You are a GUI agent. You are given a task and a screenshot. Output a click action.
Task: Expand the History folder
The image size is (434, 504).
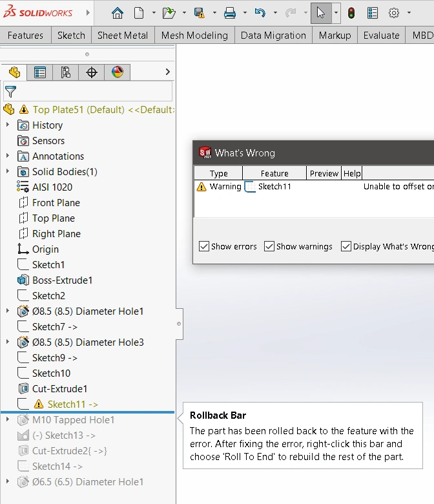[x=8, y=125]
